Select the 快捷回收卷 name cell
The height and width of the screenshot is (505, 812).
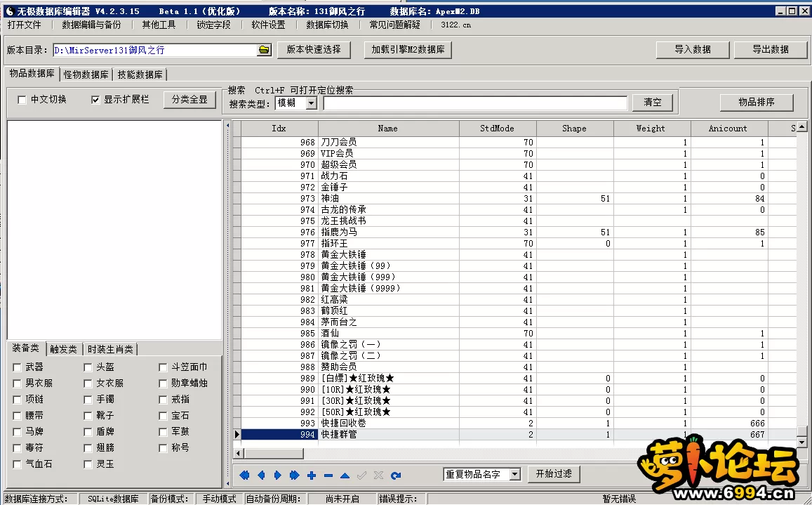[x=388, y=424]
